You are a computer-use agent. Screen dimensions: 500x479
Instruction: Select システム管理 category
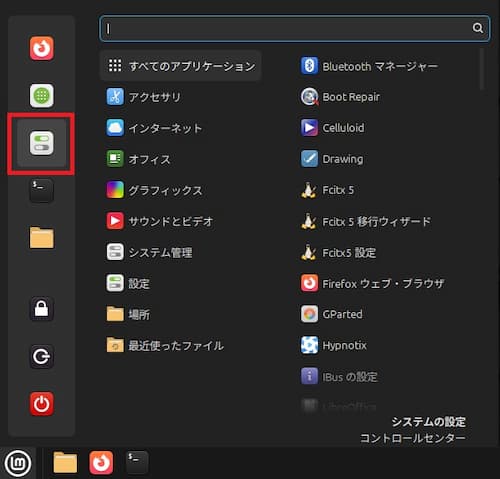149,252
